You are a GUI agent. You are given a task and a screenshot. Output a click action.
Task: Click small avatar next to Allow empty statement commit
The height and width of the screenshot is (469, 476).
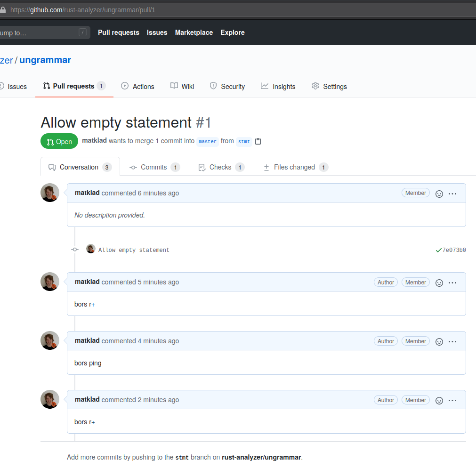[x=91, y=249]
